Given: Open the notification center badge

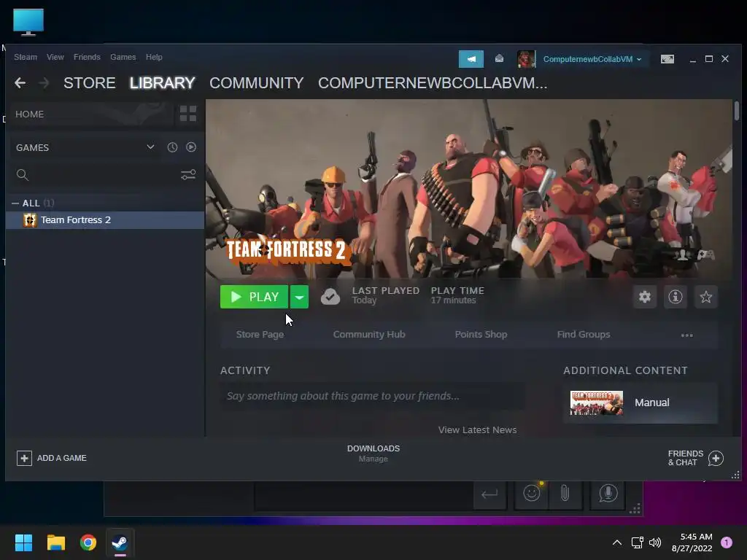Looking at the screenshot, I should pyautogui.click(x=727, y=542).
